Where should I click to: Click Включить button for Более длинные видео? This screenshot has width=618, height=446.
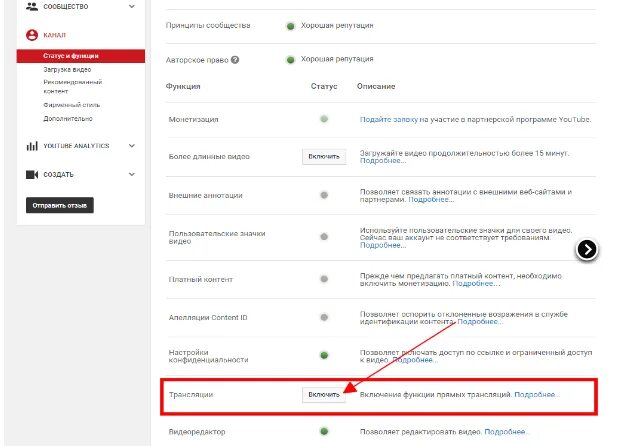click(324, 156)
